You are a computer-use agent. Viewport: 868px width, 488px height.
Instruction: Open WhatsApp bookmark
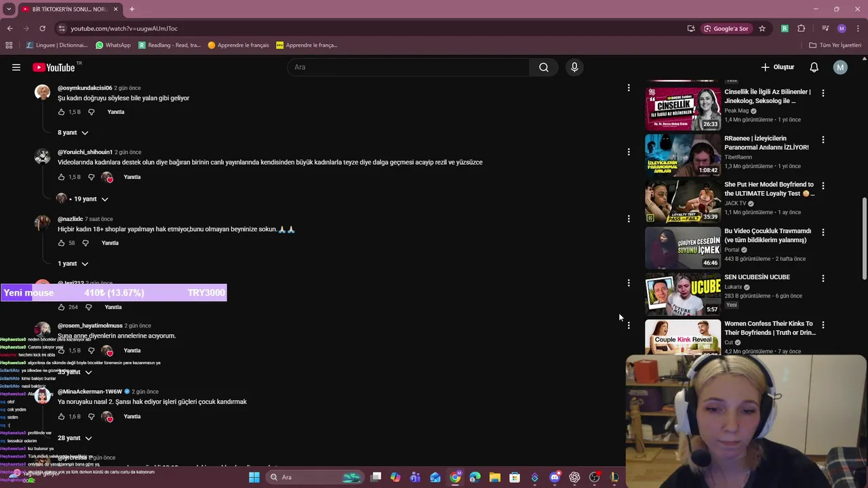tap(113, 45)
